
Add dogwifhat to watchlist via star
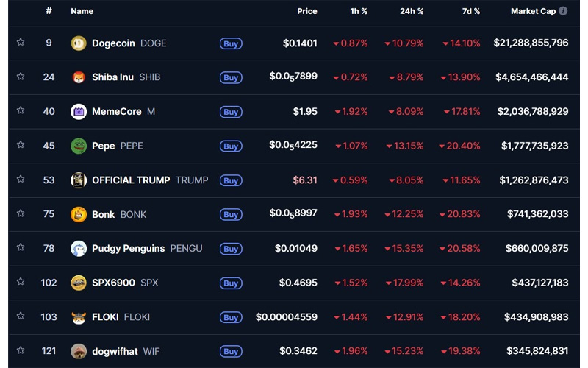tap(21, 350)
